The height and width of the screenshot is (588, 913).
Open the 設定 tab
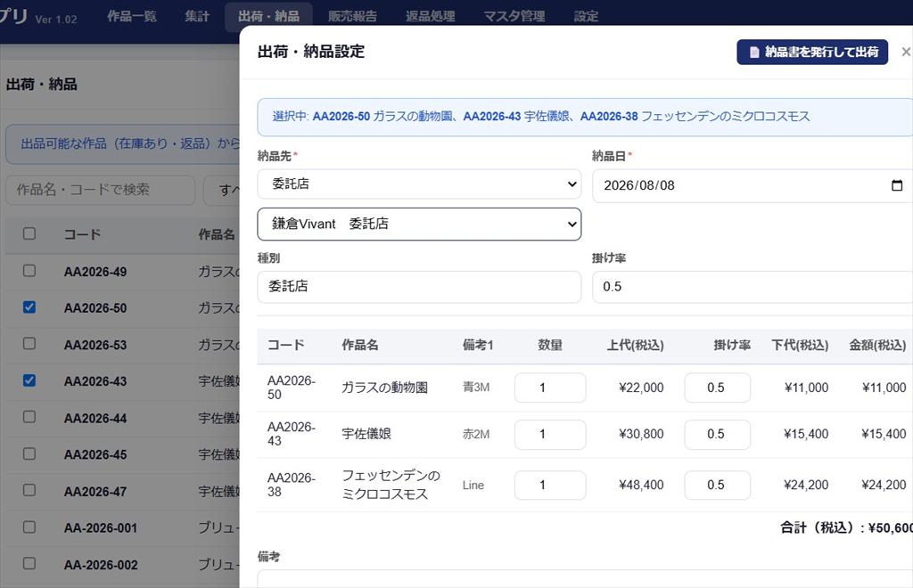[586, 16]
